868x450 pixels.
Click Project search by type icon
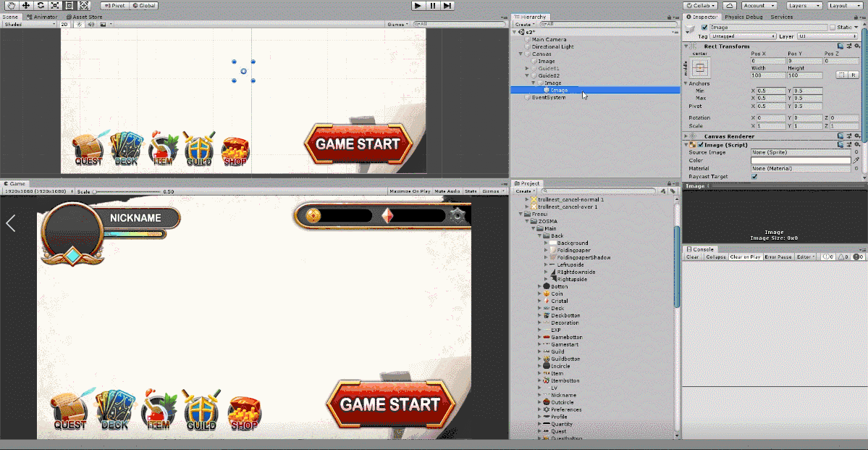665,191
